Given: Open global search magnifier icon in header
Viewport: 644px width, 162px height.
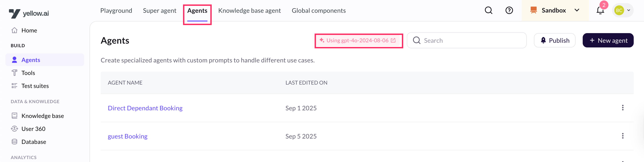Looking at the screenshot, I should pos(488,11).
